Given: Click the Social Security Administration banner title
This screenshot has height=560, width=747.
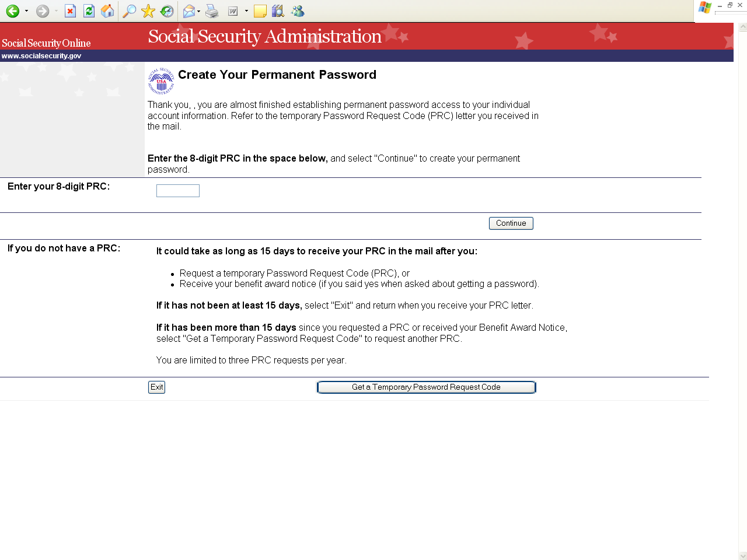Looking at the screenshot, I should 265,36.
